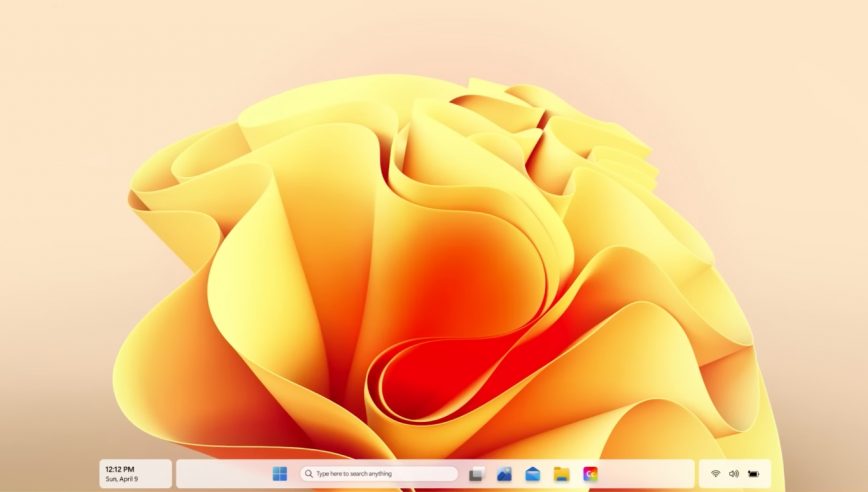Click the date 'Sun, April 9'
The height and width of the screenshot is (492, 868).
point(122,479)
